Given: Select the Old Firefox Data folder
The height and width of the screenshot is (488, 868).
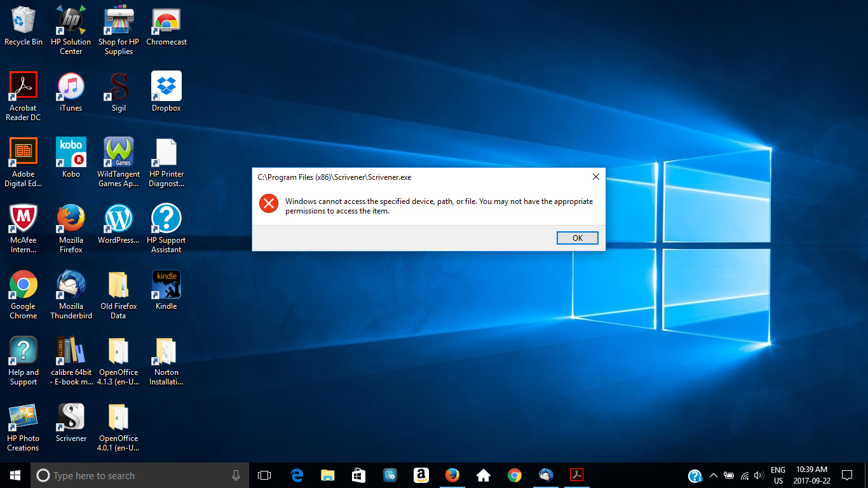Looking at the screenshot, I should [x=119, y=295].
